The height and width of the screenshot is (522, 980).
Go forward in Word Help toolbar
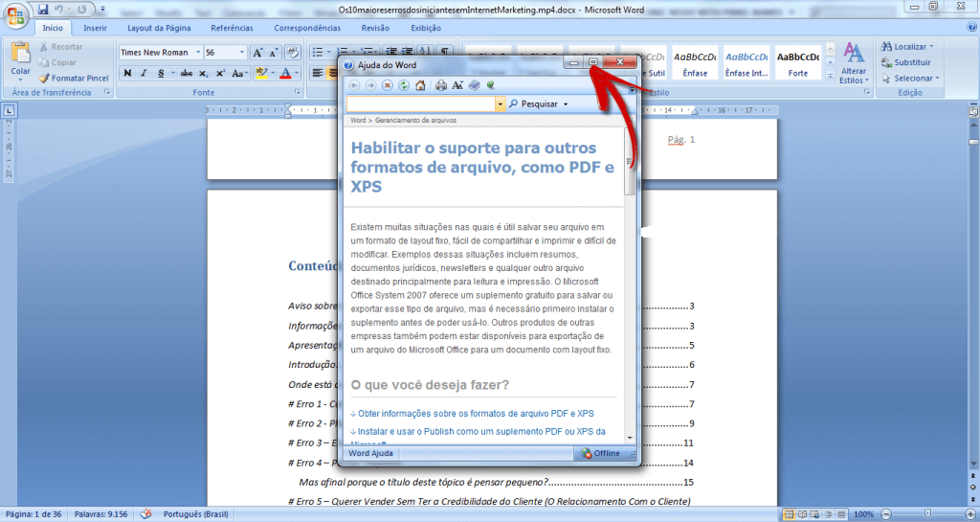coord(370,85)
